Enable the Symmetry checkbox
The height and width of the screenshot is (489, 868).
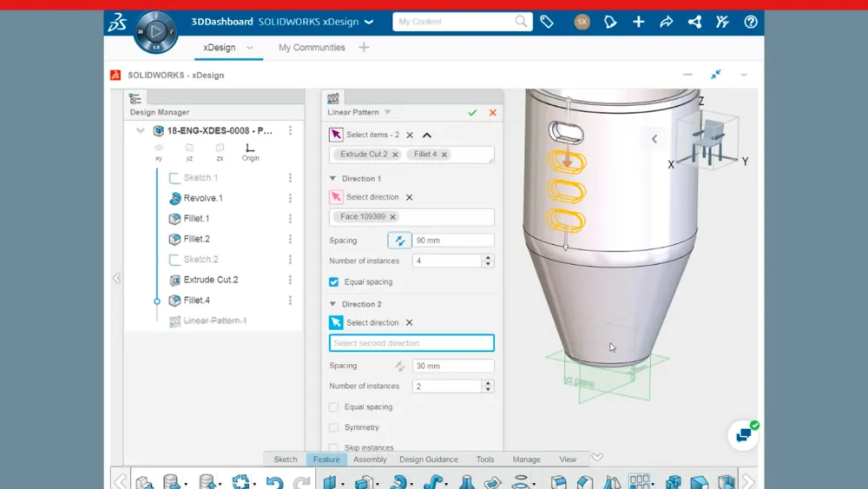[x=334, y=427]
